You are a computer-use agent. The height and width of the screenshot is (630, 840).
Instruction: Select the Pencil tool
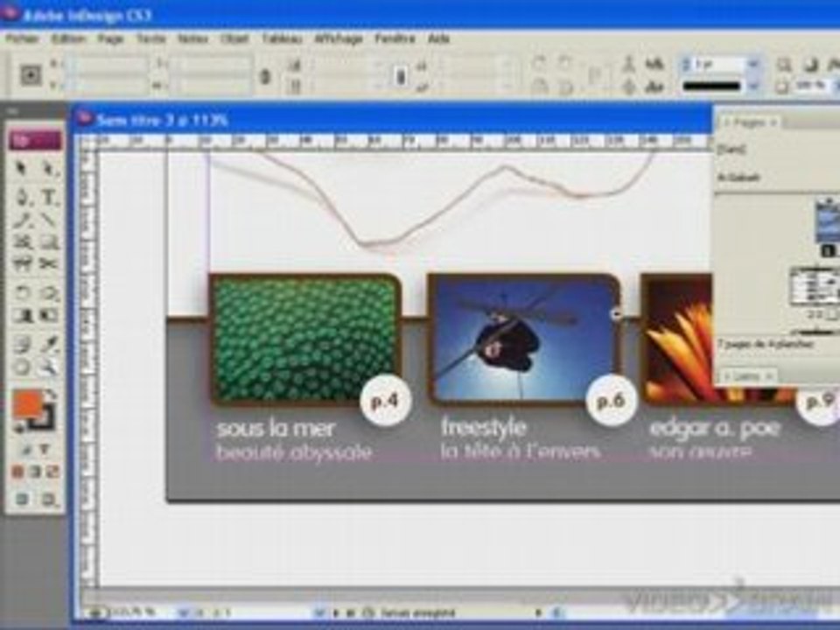[21, 220]
